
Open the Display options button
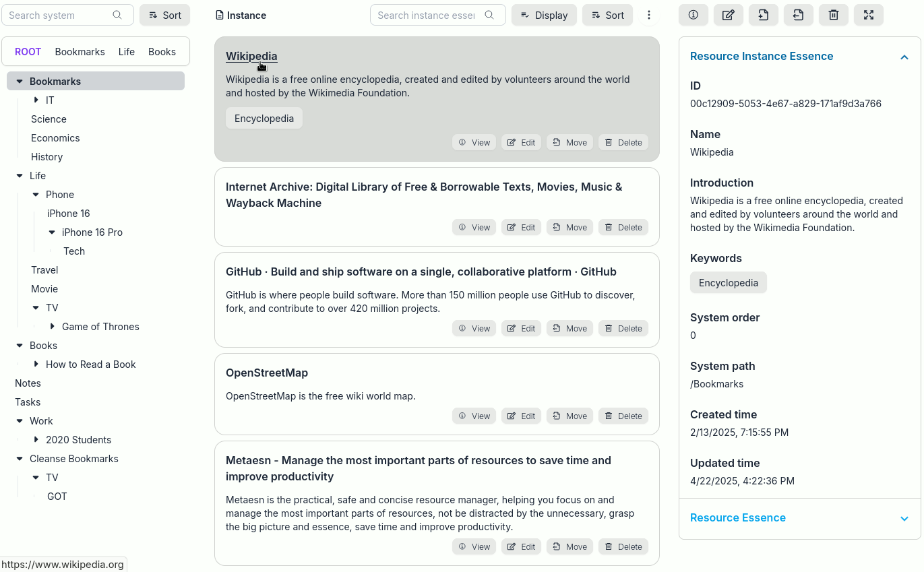pyautogui.click(x=544, y=15)
